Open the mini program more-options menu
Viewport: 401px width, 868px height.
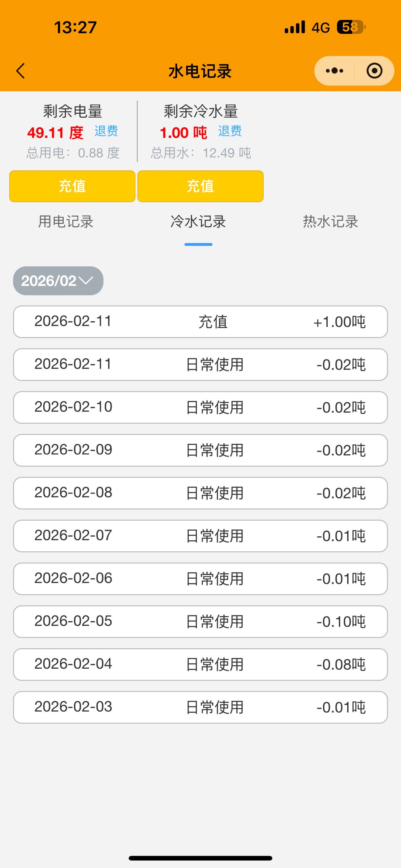334,71
